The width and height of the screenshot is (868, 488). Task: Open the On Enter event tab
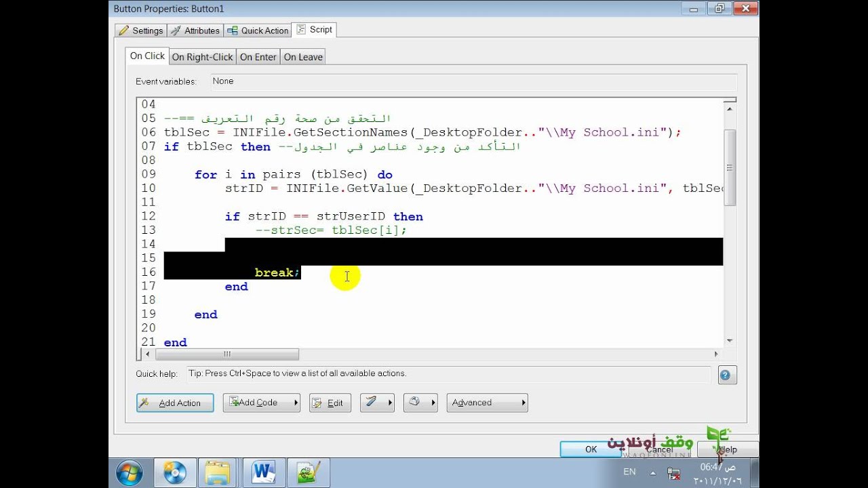(x=258, y=57)
